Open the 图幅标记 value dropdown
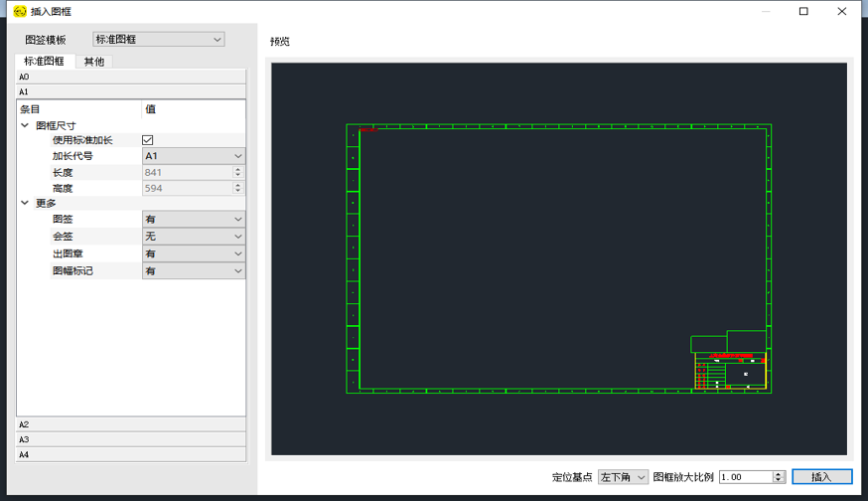 tap(194, 270)
